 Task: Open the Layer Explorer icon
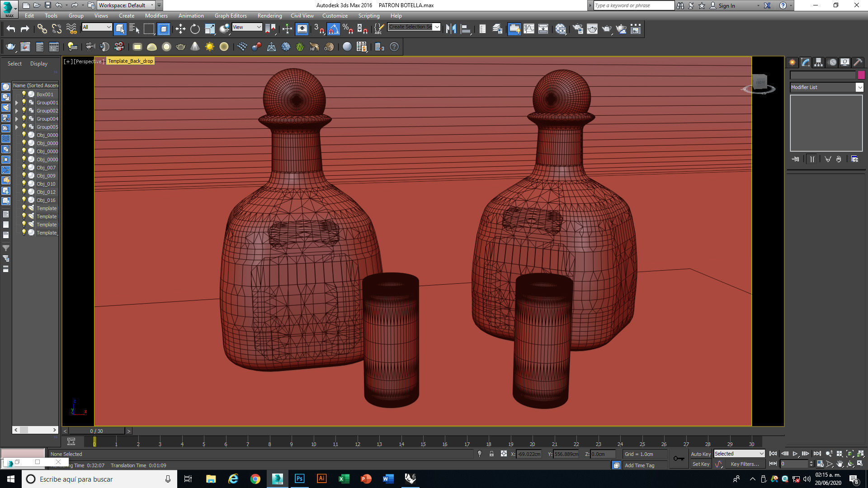497,29
